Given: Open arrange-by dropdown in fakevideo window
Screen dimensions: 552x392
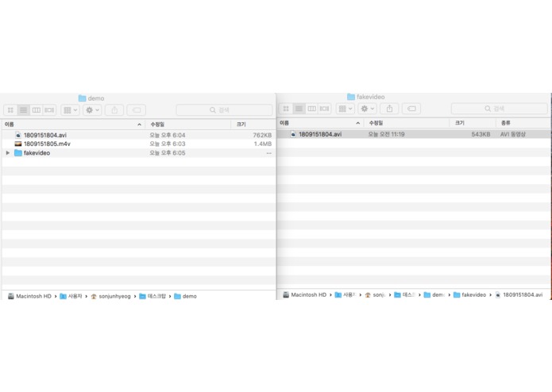Looking at the screenshot, I should click(345, 109).
